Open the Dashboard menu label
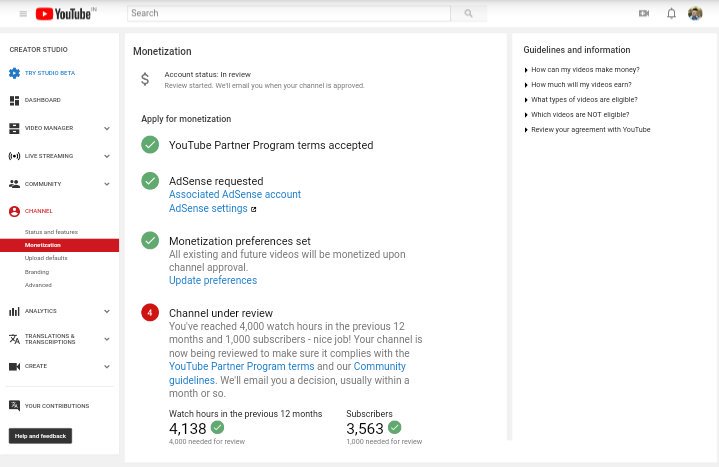The height and width of the screenshot is (467, 719). [43, 100]
